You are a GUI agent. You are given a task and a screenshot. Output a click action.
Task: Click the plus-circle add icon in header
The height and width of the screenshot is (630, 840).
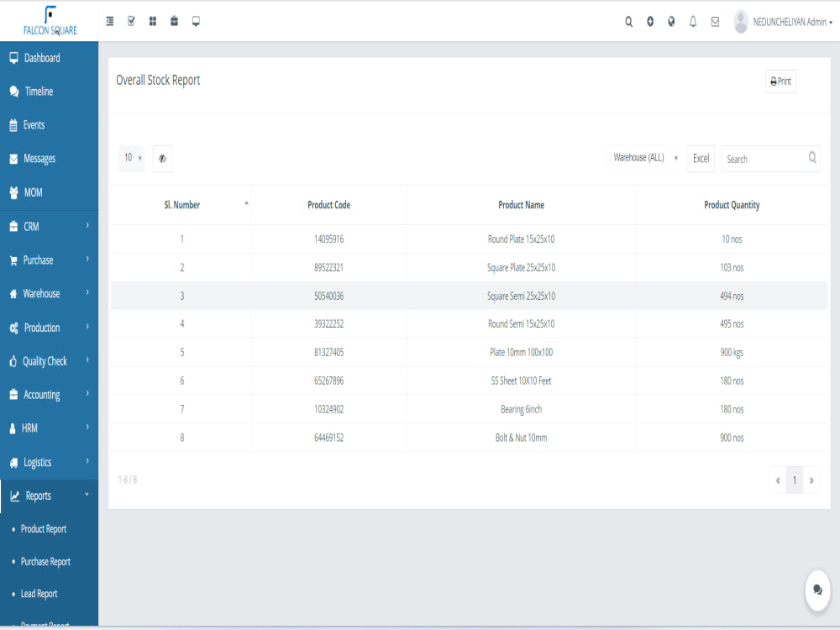click(650, 22)
